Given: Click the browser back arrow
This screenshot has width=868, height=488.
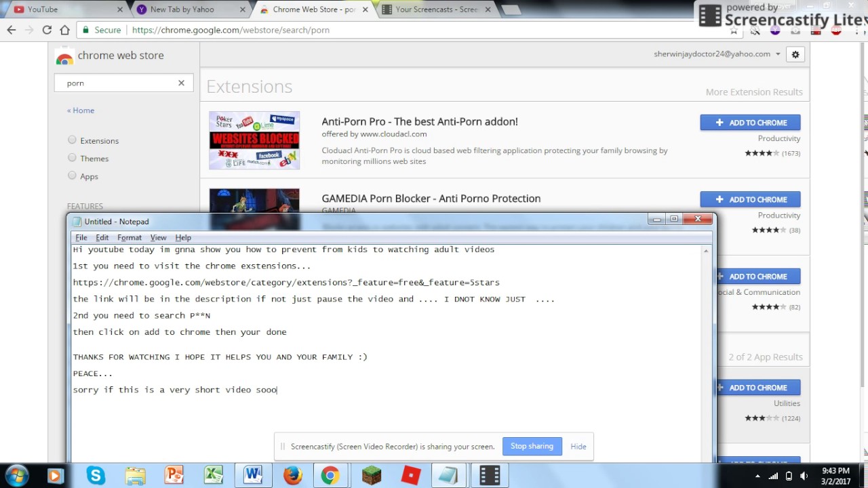Looking at the screenshot, I should (12, 30).
